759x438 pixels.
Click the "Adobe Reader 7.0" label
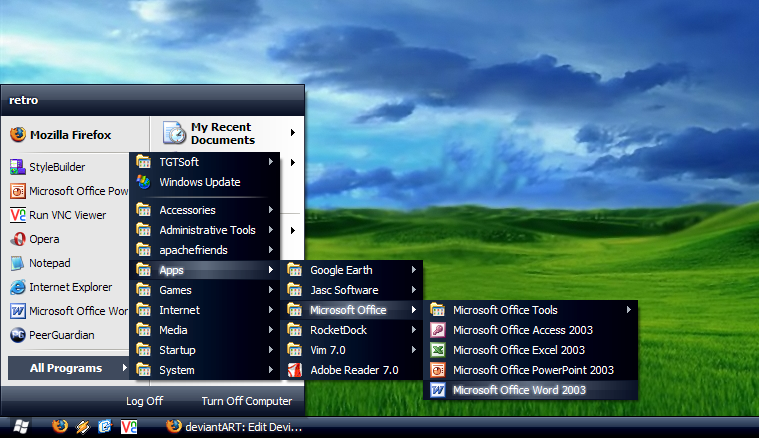pos(354,370)
